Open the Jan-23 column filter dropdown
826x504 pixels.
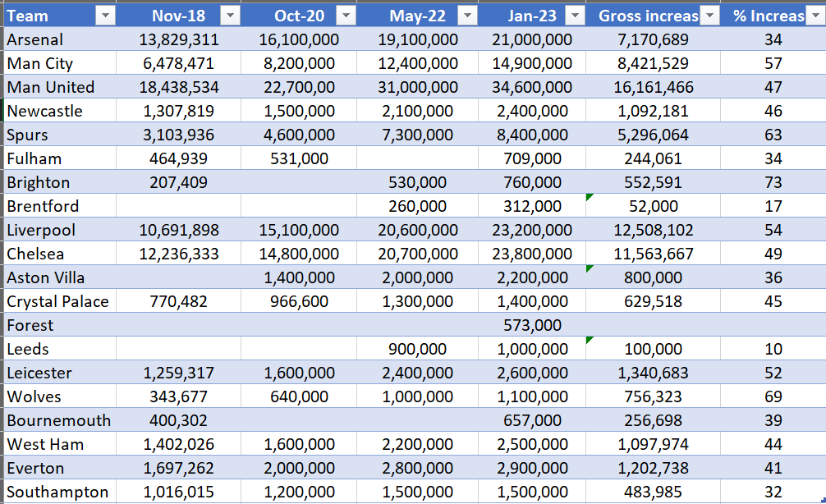576,16
